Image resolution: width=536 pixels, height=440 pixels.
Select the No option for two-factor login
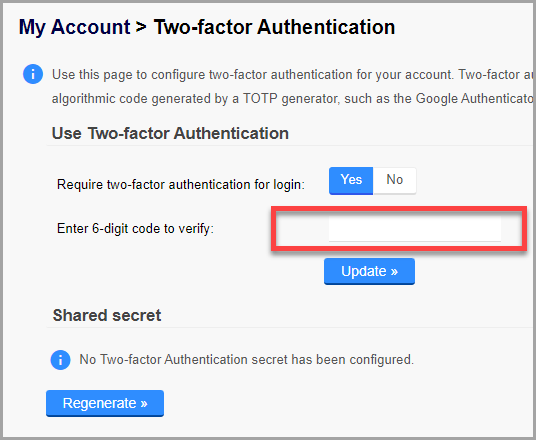click(394, 181)
